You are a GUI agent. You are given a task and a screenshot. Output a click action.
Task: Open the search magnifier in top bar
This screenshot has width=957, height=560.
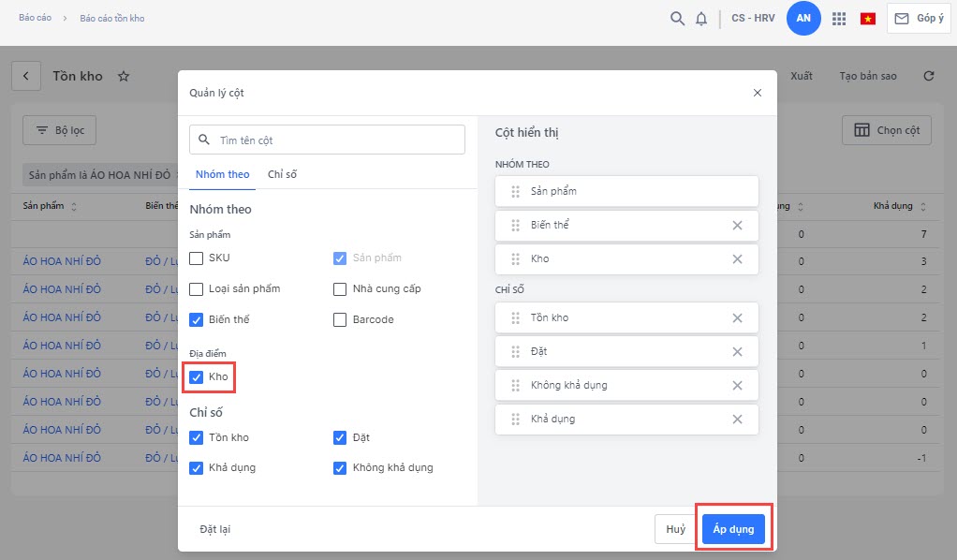point(677,19)
